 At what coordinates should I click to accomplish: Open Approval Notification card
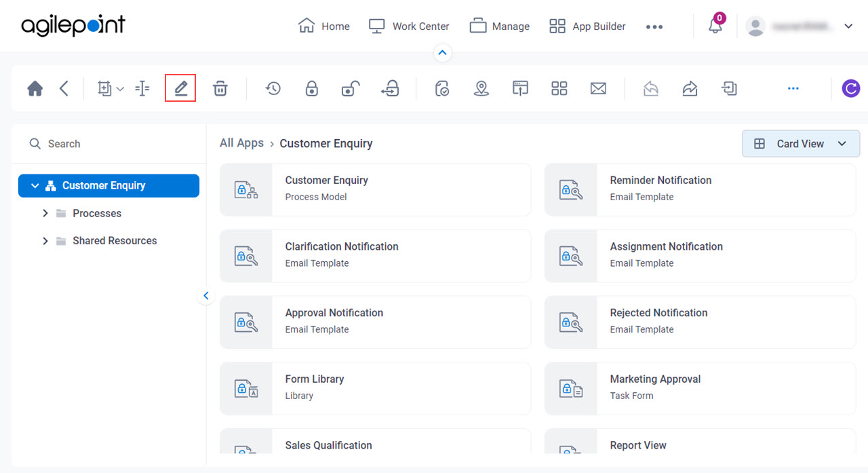coord(375,322)
